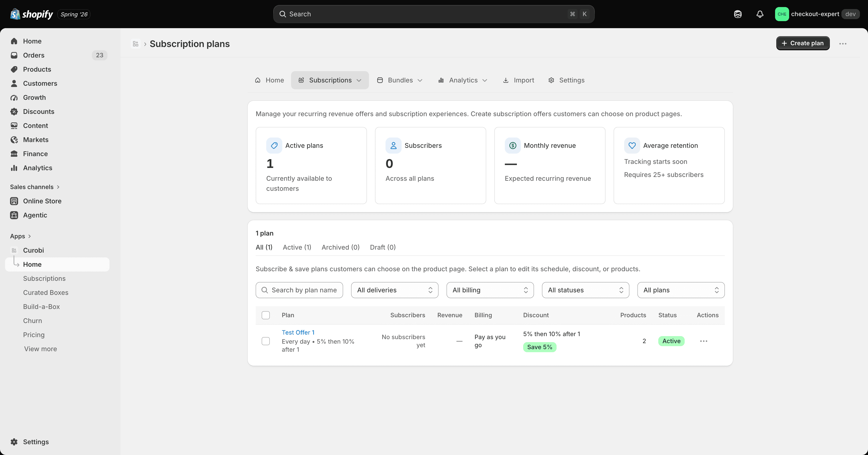Check the Test Offer 1 row checkbox

click(x=266, y=341)
